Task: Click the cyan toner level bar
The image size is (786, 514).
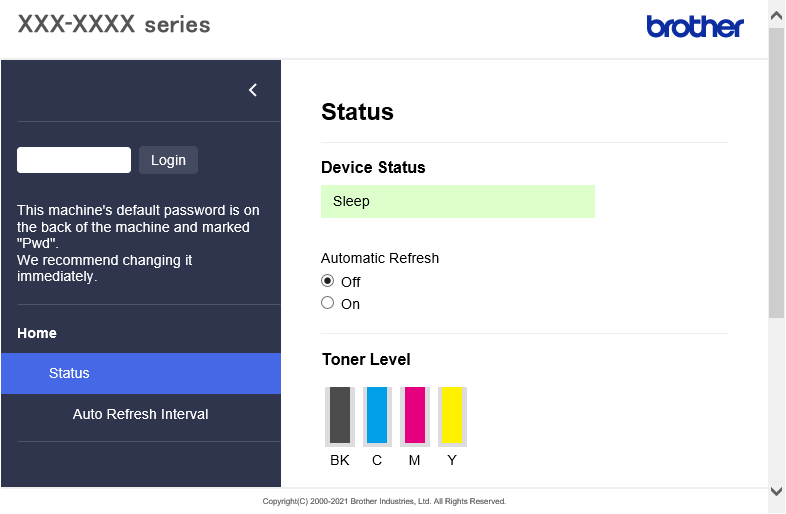Action: (x=377, y=416)
